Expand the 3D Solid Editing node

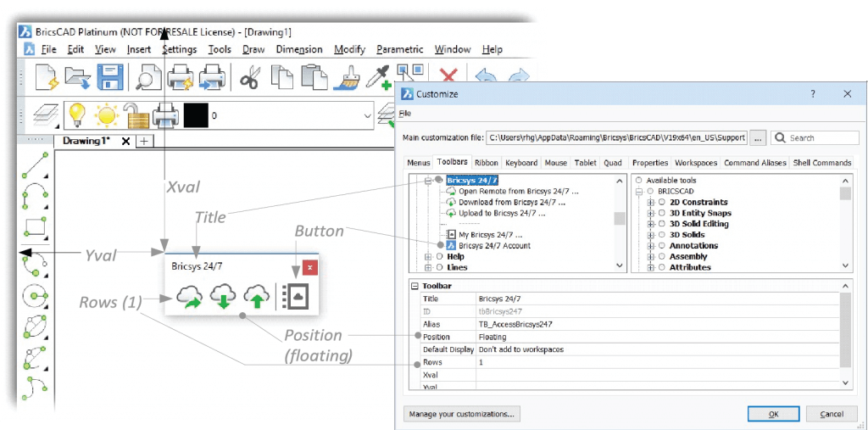coord(650,224)
